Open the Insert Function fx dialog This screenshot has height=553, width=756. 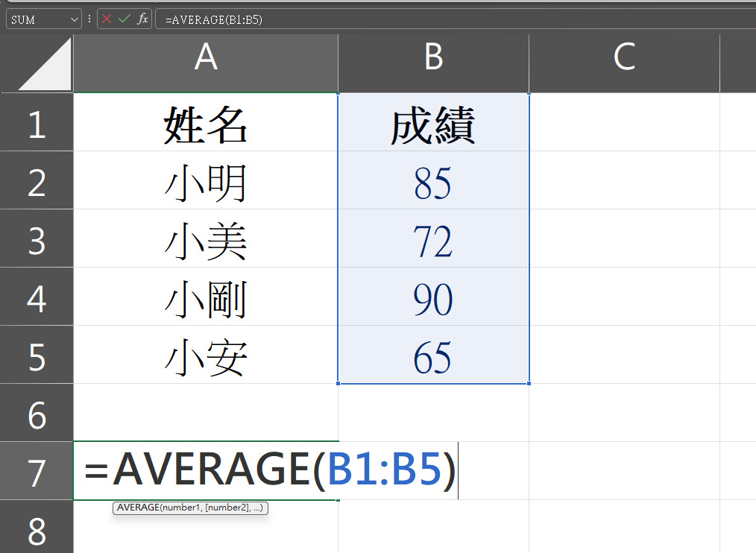click(142, 19)
